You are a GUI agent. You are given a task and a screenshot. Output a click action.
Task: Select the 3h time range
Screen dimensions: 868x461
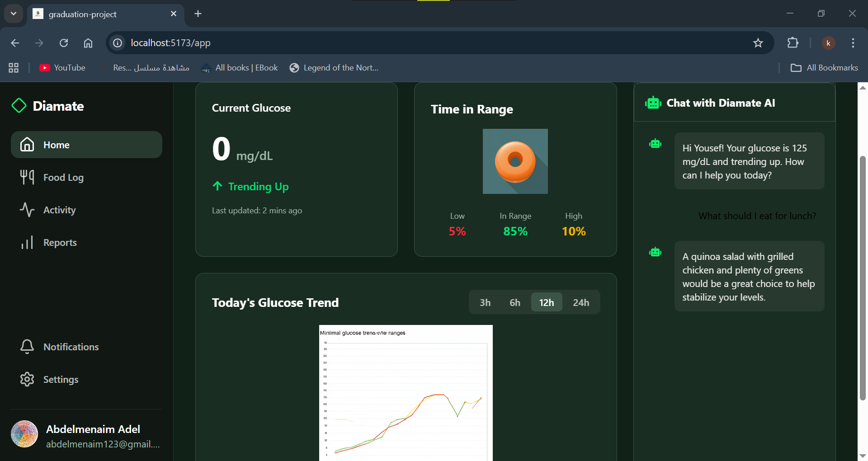pyautogui.click(x=485, y=302)
